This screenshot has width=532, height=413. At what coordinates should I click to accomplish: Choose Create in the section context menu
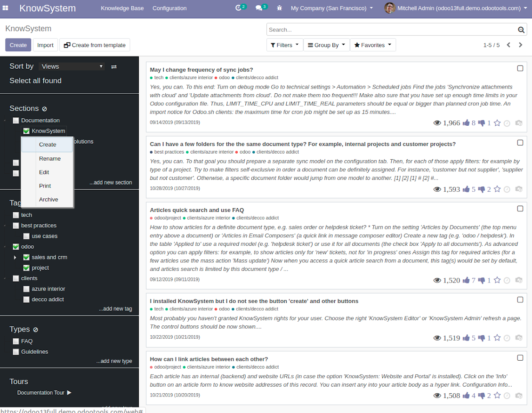[48, 145]
